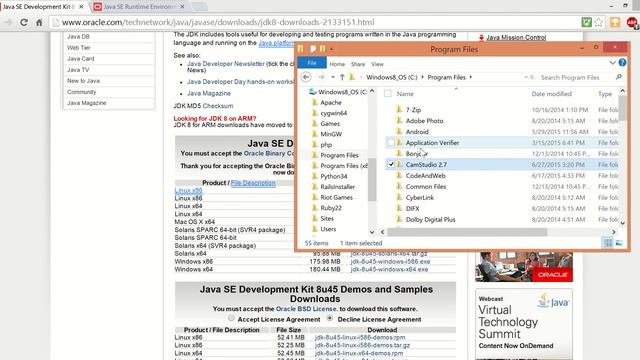Screen dimensions: 640x360
Task: Open the File menu in explorer
Action: point(312,63)
